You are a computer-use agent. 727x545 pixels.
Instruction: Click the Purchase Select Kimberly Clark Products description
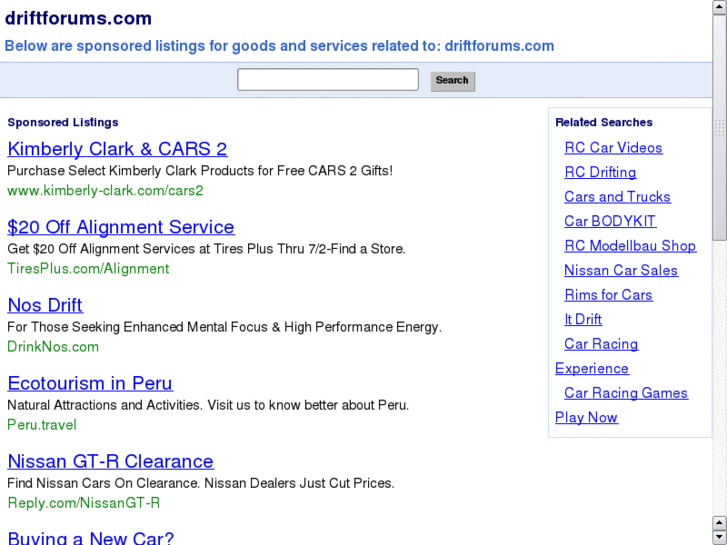(200, 171)
